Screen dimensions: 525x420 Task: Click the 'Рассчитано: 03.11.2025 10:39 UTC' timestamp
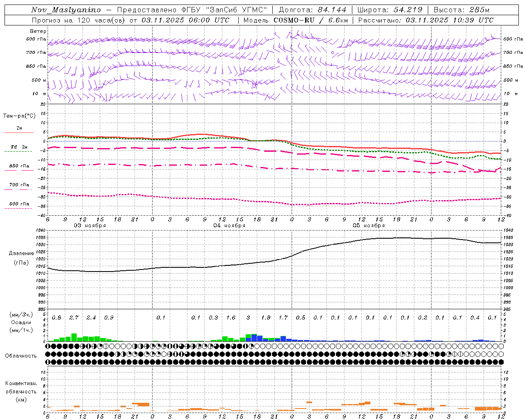[426, 20]
